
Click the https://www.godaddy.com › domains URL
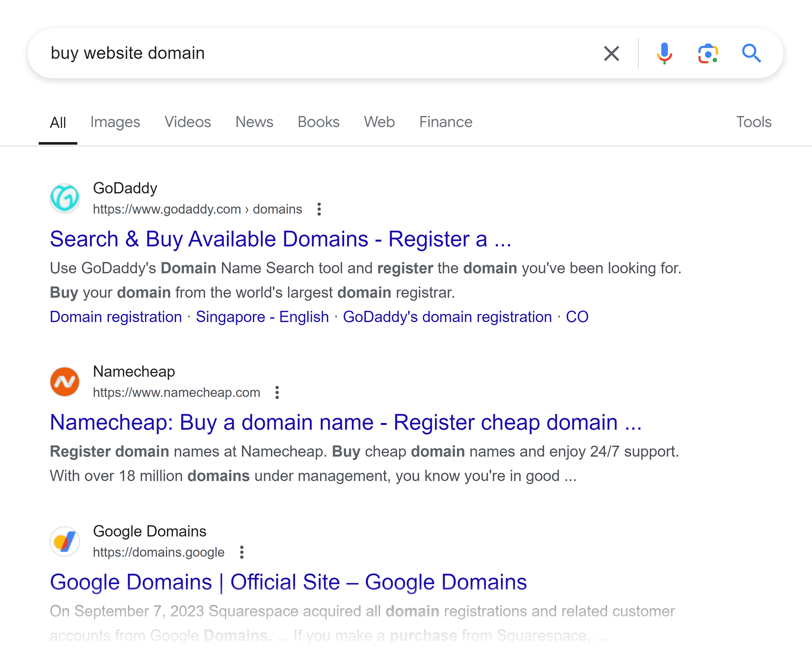tap(198, 209)
